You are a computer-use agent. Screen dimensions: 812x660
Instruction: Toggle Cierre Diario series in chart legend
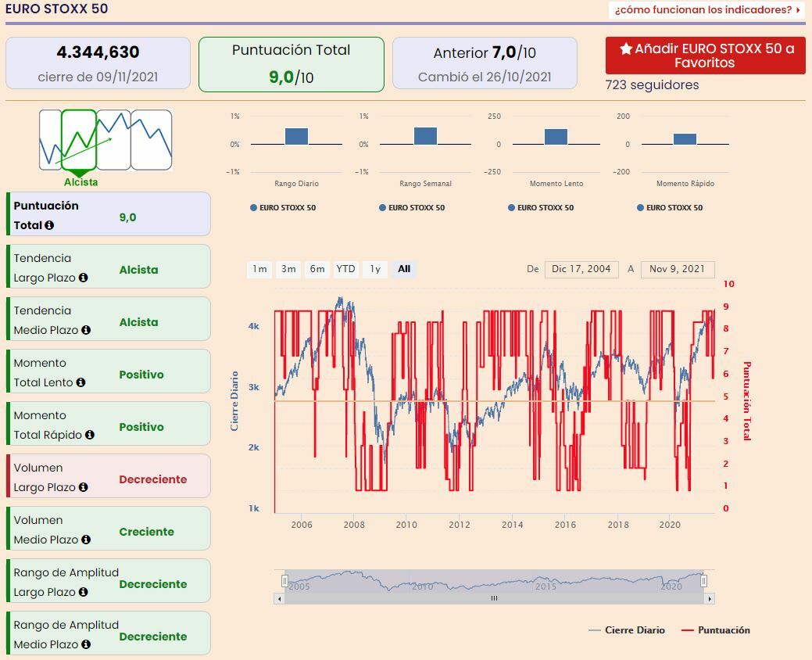[x=627, y=630]
